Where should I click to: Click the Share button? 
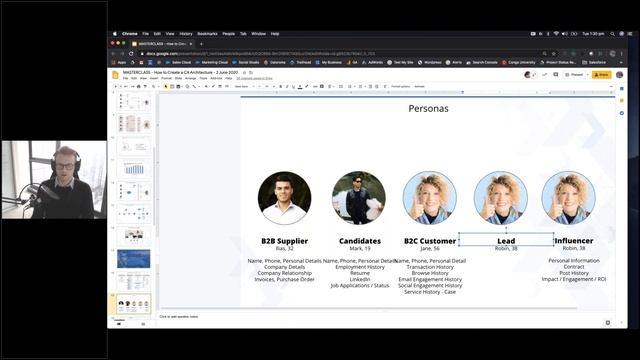[x=602, y=75]
